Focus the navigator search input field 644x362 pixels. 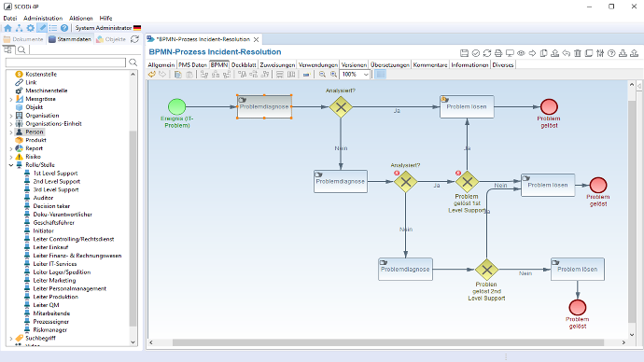click(65, 63)
